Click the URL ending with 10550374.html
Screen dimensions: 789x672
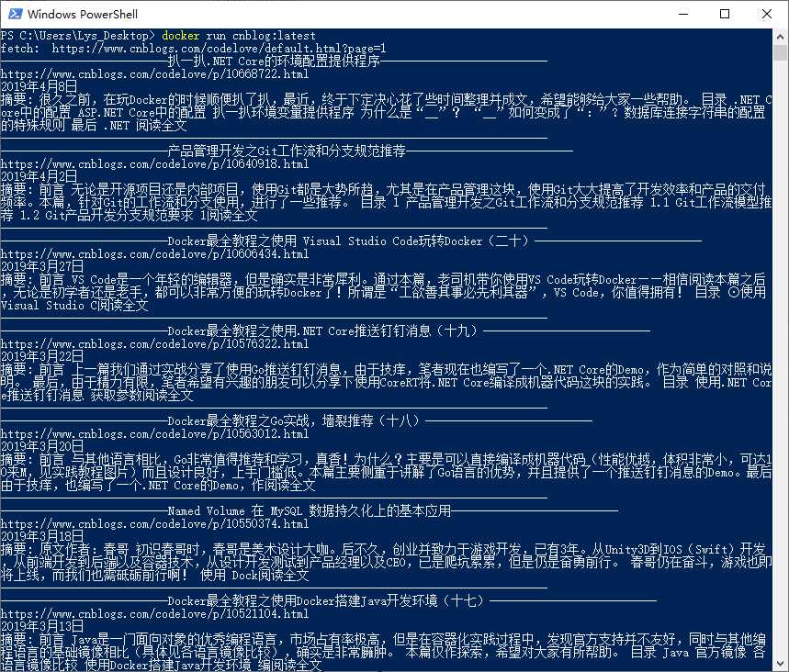(154, 524)
